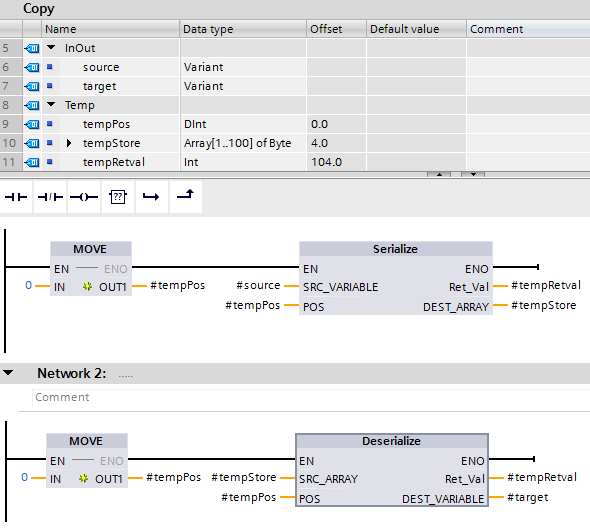Viewport: 590px width, 532px height.
Task: Click the interface pane collapse-up arrow
Action: [x=439, y=175]
